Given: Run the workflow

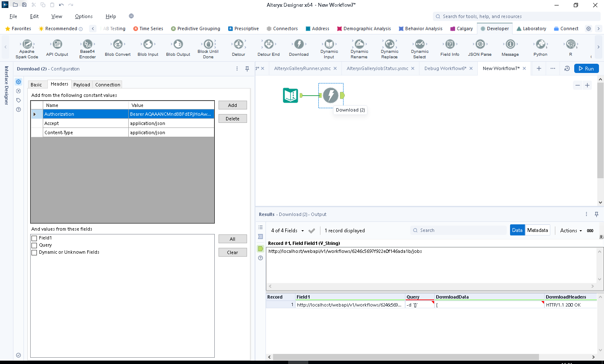Looking at the screenshot, I should coord(586,68).
